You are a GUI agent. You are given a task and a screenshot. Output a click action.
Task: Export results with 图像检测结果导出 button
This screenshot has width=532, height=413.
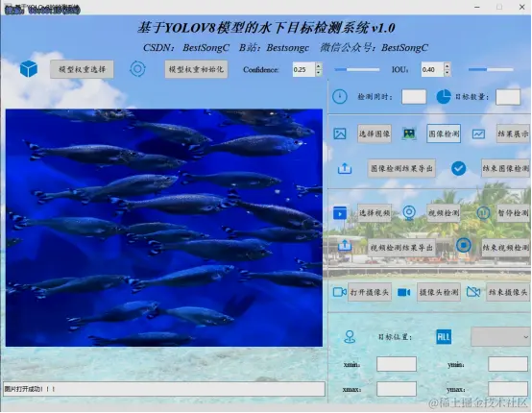pos(401,168)
